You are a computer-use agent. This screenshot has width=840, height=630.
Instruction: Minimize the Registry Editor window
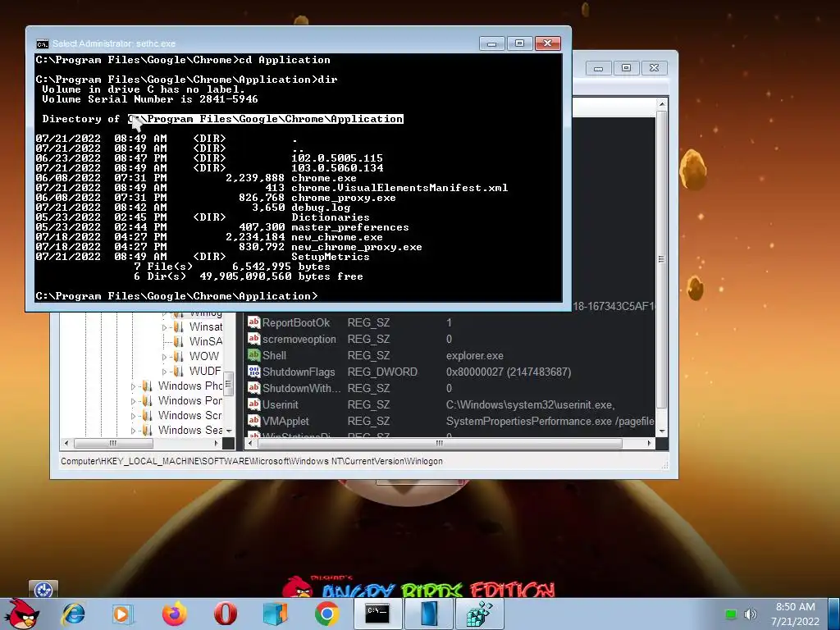coord(598,68)
